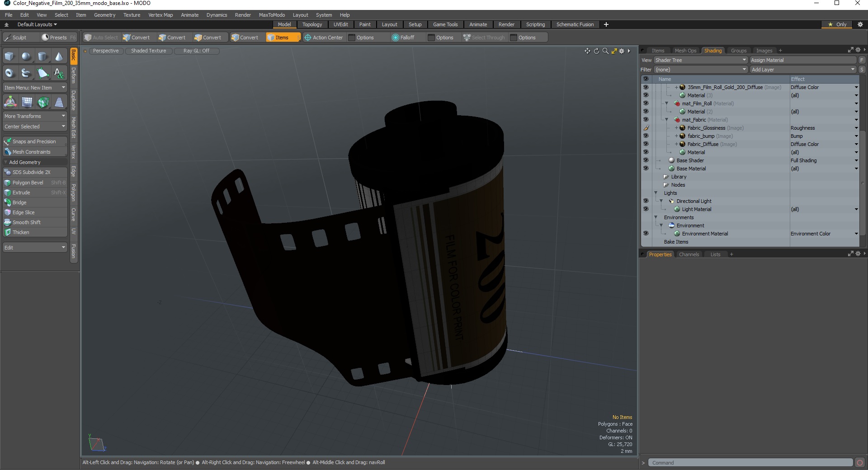The image size is (868, 470).
Task: Click the Edge Slice button
Action: click(x=35, y=212)
